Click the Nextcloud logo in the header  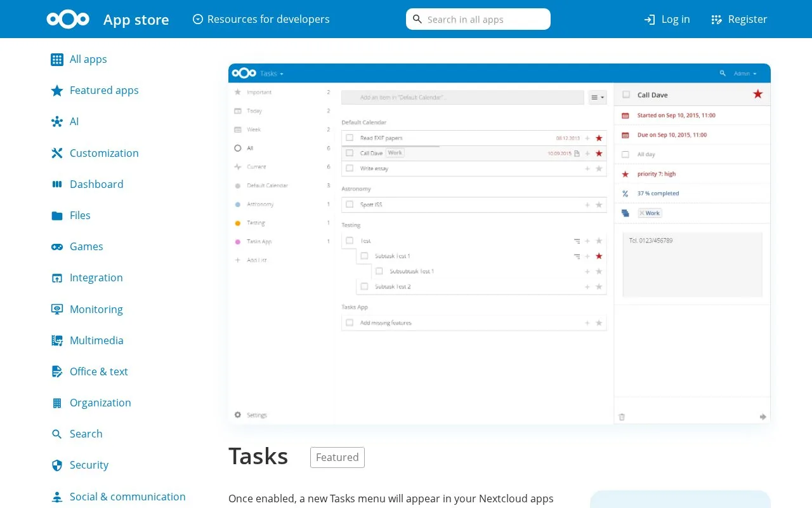[68, 19]
